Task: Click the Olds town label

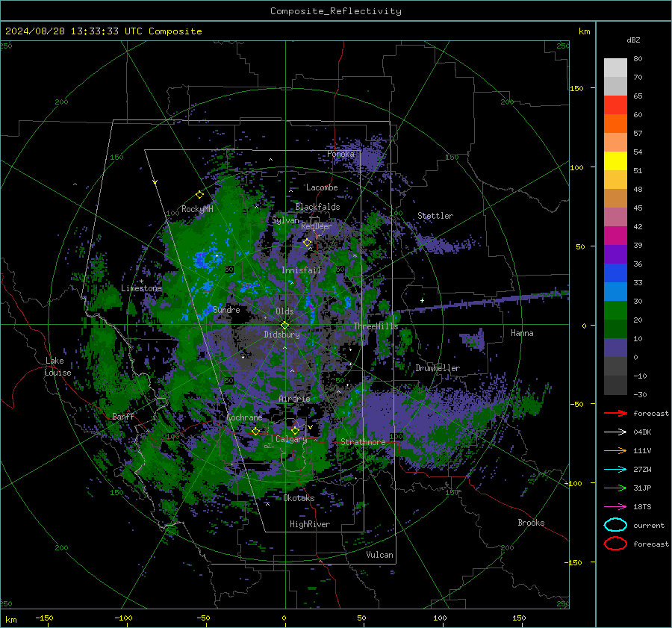Action: [284, 311]
